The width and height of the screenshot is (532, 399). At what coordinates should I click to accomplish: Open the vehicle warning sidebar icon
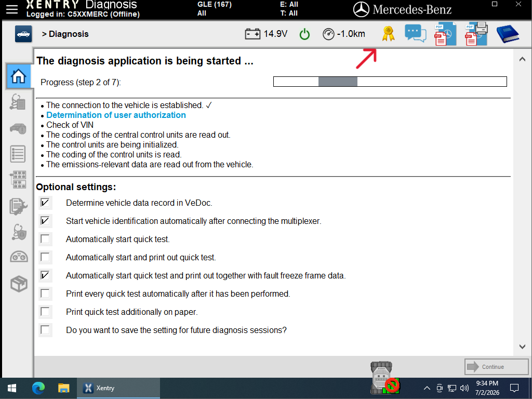(x=18, y=128)
